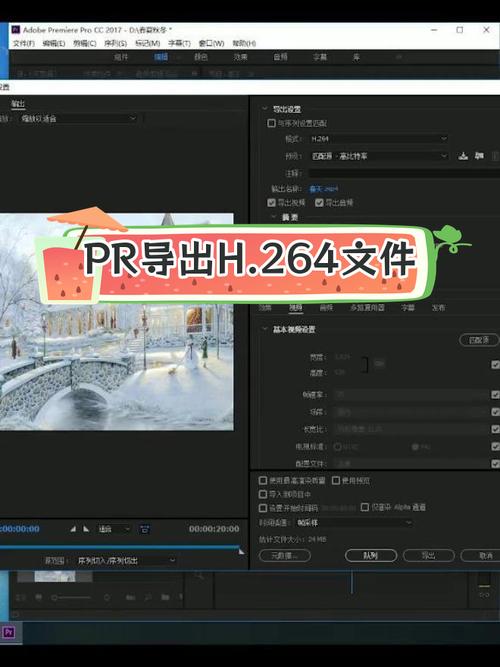Open the 源范围 source range dropdown
Image resolution: width=500 pixels, height=667 pixels.
pos(126,561)
